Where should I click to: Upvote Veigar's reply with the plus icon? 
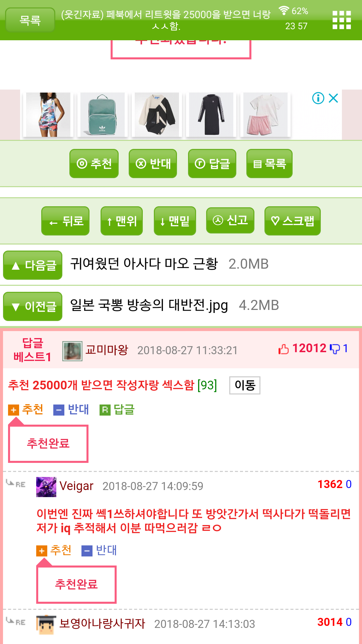[42, 551]
